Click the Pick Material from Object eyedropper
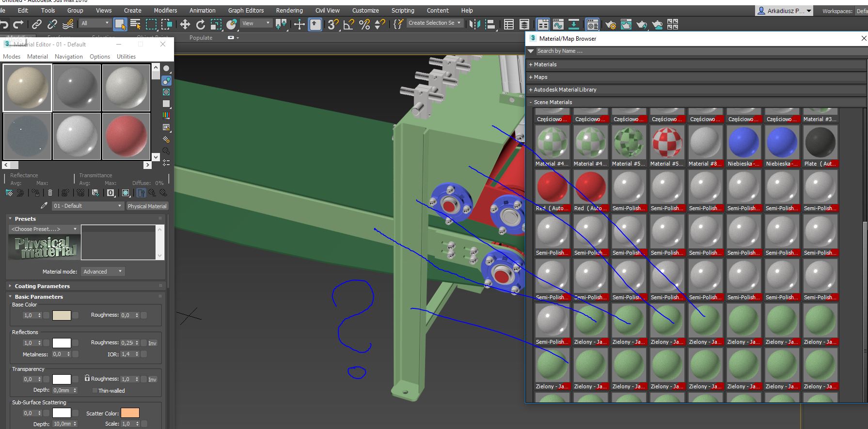The image size is (868, 429). pos(44,206)
